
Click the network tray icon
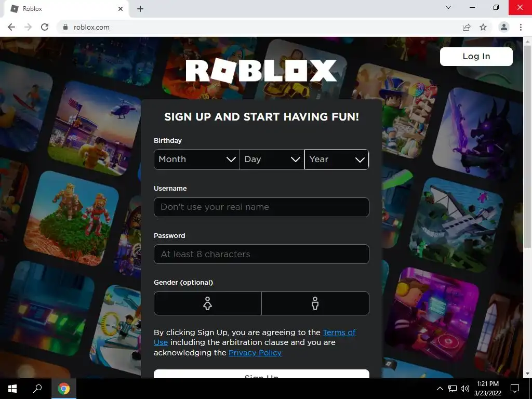click(453, 389)
